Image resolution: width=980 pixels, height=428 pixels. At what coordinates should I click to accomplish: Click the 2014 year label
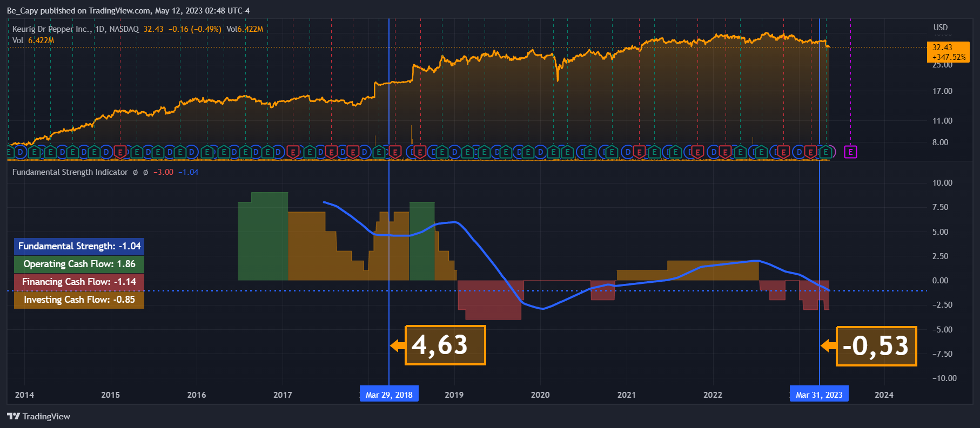coord(24,395)
